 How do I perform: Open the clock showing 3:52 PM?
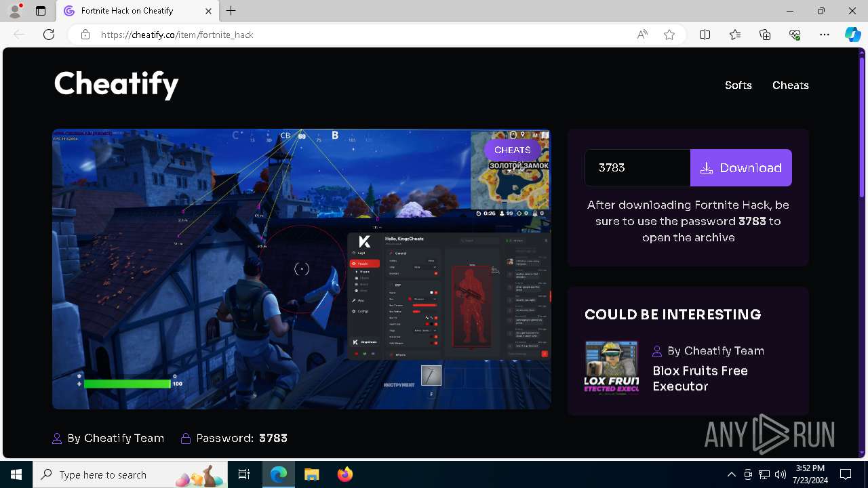pos(810,474)
